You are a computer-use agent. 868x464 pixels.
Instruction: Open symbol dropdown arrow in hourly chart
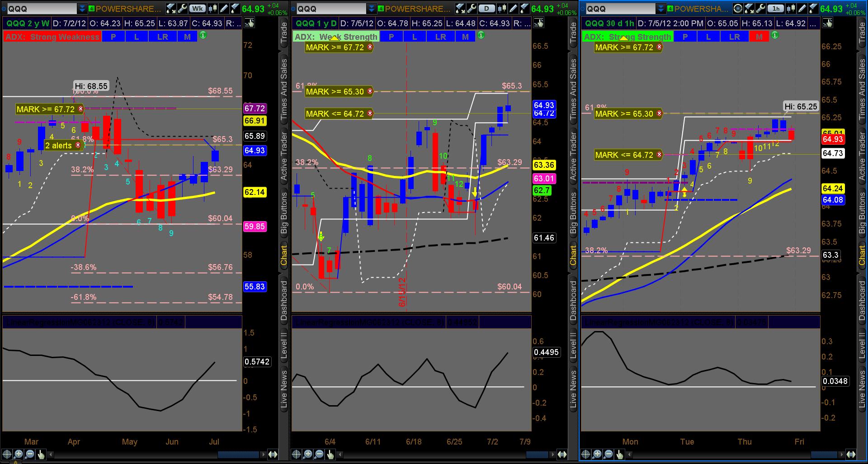tap(660, 8)
